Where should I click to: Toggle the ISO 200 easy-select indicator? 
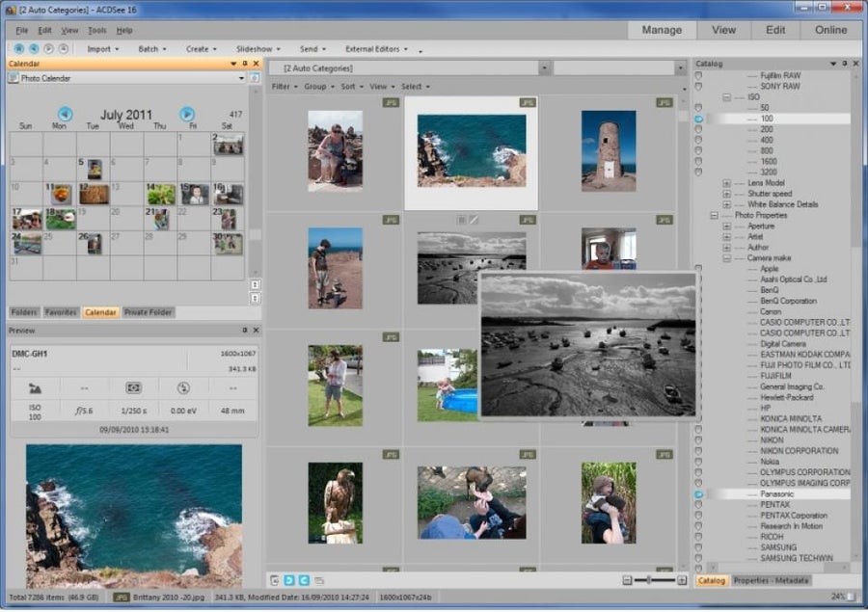click(x=698, y=129)
